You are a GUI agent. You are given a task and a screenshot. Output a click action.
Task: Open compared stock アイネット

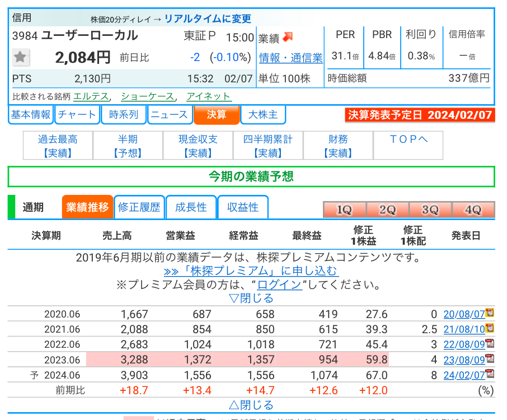pyautogui.click(x=208, y=96)
